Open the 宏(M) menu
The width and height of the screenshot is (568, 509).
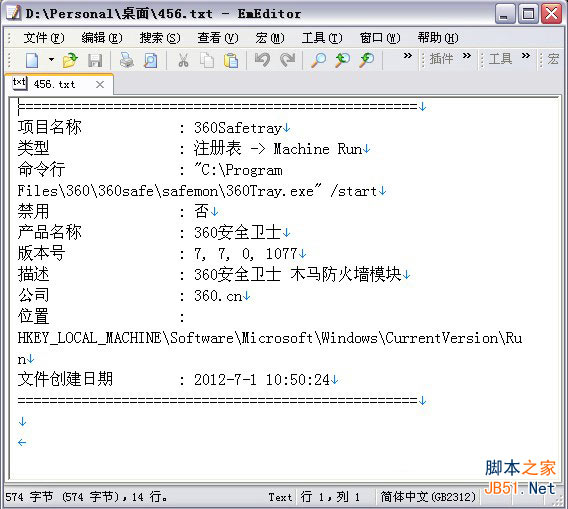270,38
